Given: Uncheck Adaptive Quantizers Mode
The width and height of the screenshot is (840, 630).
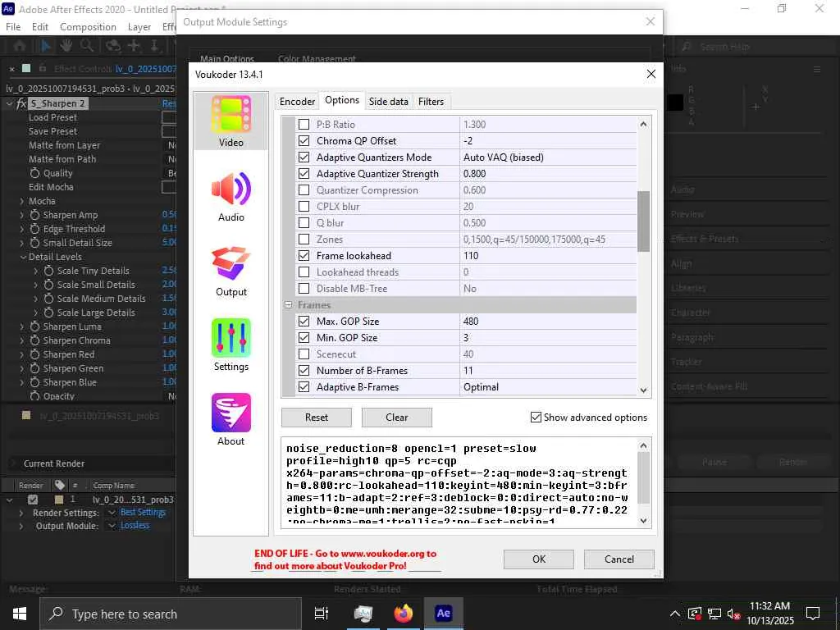Looking at the screenshot, I should tap(304, 157).
